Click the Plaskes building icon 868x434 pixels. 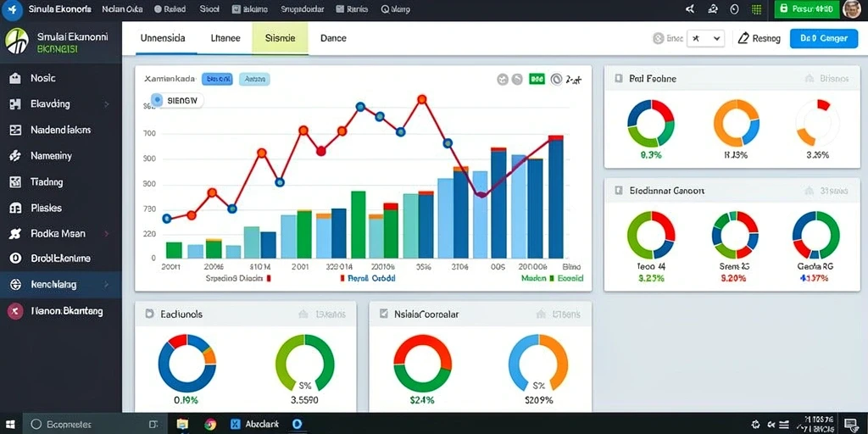point(15,209)
